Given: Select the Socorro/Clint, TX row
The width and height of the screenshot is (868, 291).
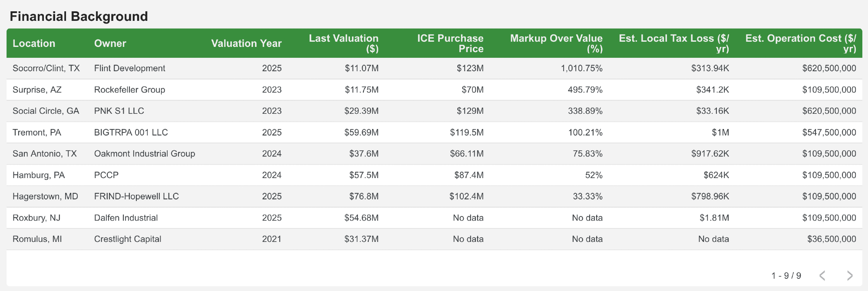Looking at the screenshot, I should tap(46, 68).
